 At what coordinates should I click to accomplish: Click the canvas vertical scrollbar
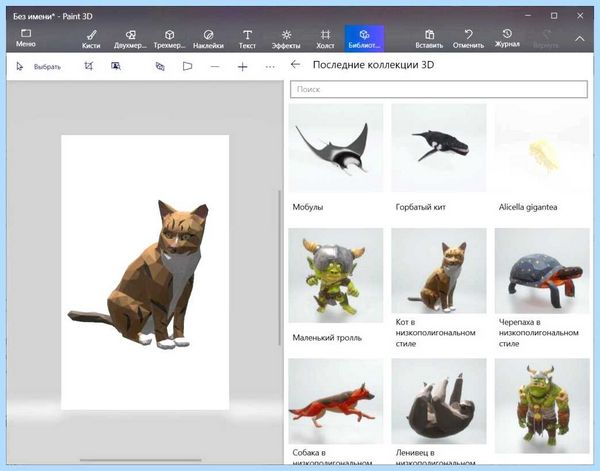tap(280, 268)
